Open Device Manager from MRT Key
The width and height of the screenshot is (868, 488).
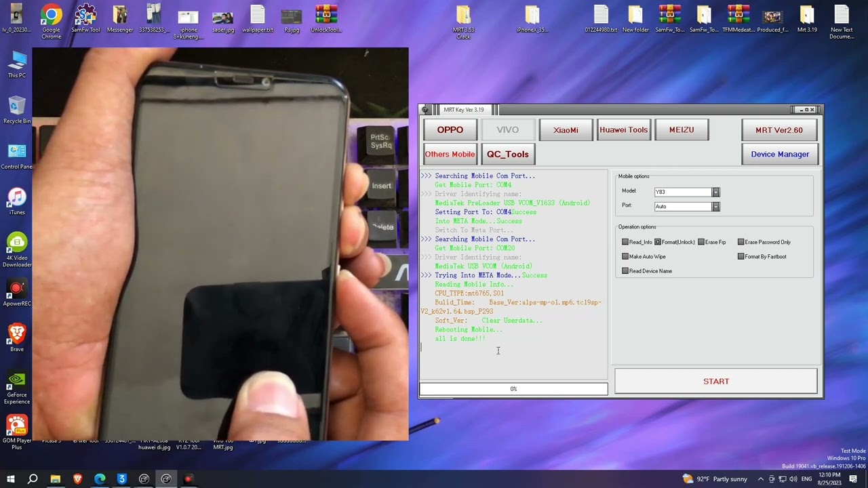(780, 154)
